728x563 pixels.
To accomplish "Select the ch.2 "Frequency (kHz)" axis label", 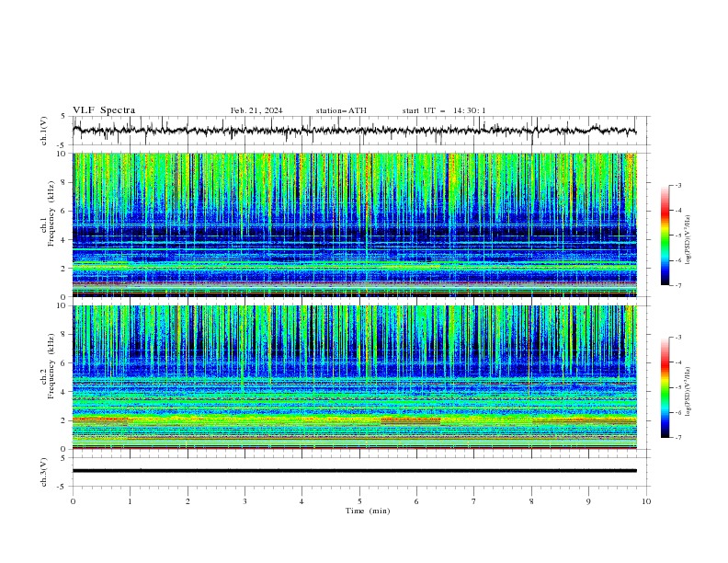I will [x=51, y=365].
